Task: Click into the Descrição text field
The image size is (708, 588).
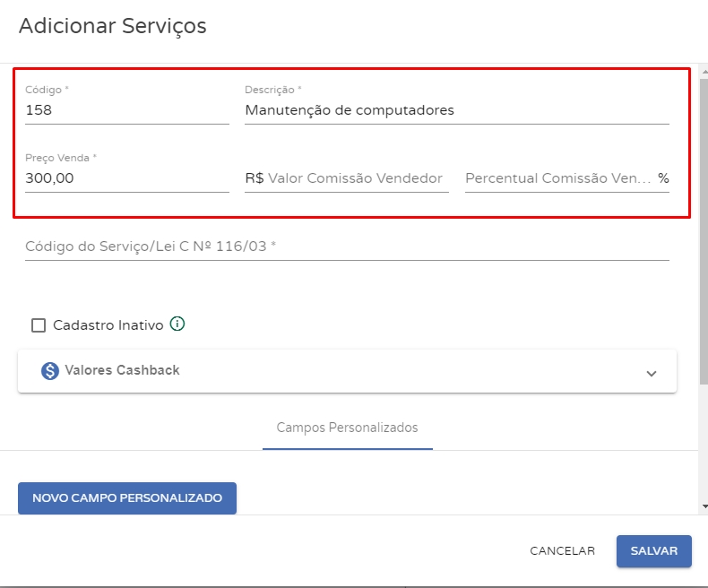Action: point(456,110)
